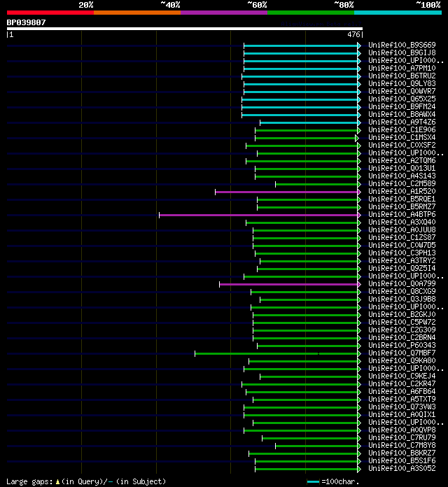The height and width of the screenshot is (487, 448).
Task: Select UniRef100_B8KRZ7 label
Action: pos(402,453)
